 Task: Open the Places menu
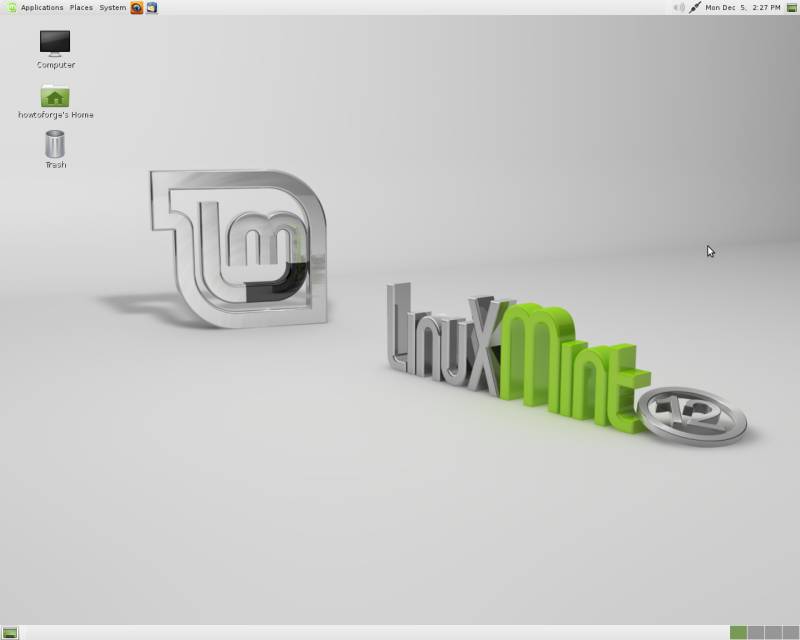tap(81, 8)
